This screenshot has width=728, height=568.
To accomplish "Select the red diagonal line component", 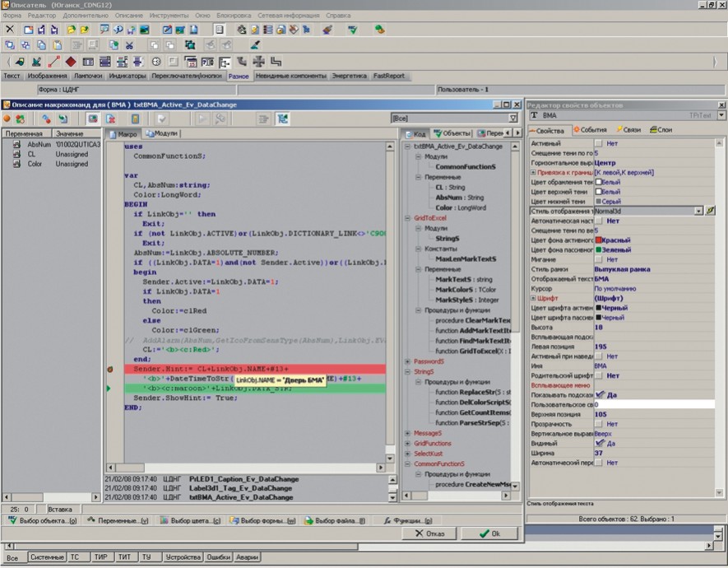I will click(53, 61).
